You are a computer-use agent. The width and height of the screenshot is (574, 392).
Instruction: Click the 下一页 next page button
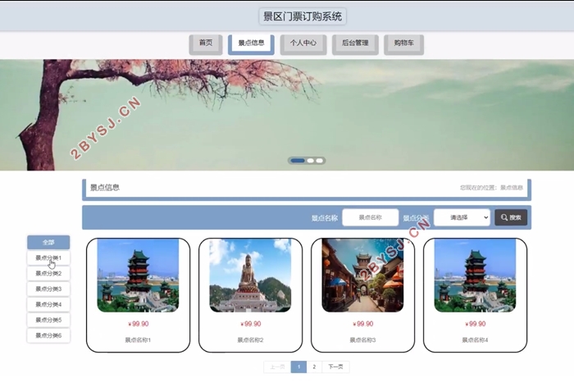point(335,367)
